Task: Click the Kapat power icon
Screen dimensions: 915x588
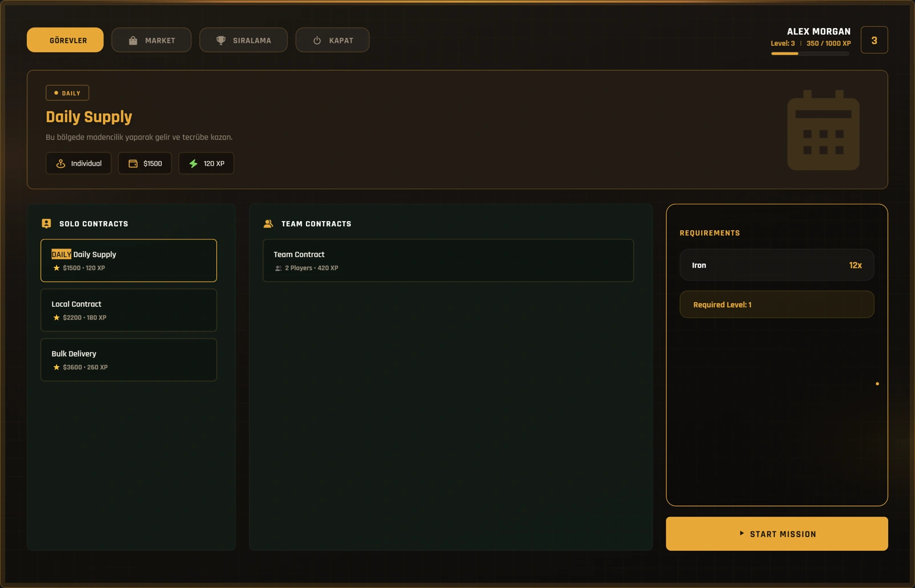Action: pyautogui.click(x=317, y=41)
